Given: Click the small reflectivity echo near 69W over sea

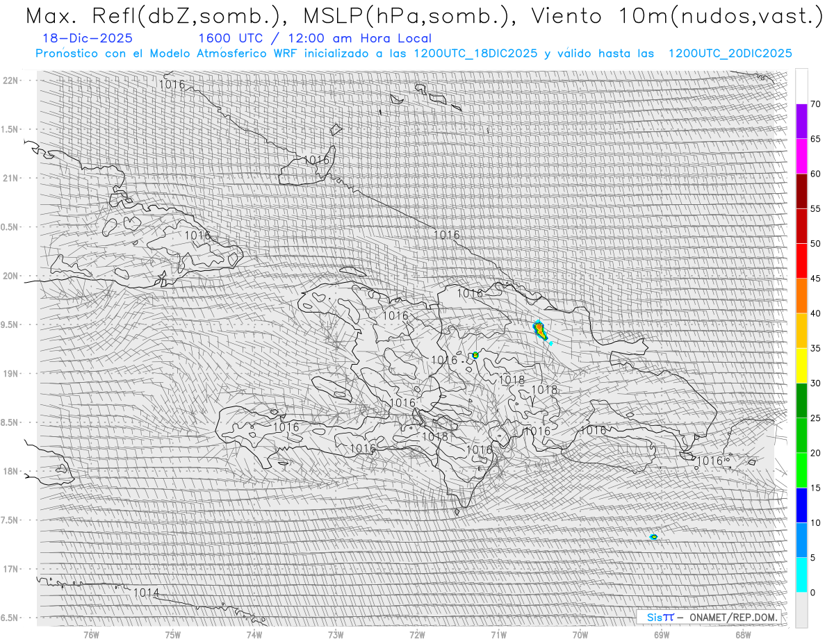Looking at the screenshot, I should point(653,537).
